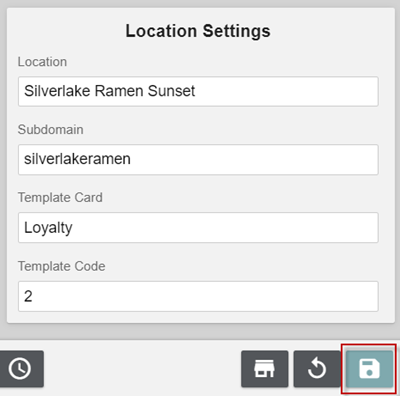
Task: Click the save floppy disk icon
Action: 369,369
